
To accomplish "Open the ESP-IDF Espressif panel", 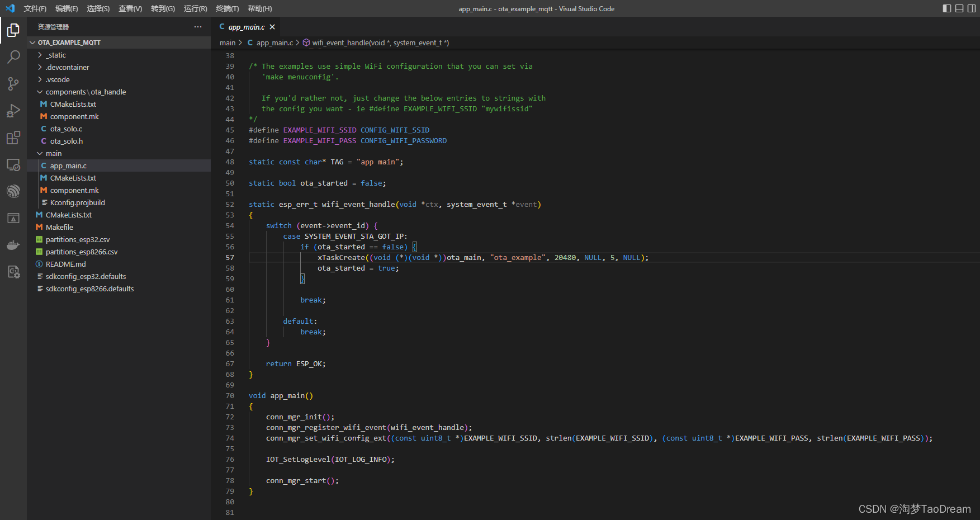I will click(x=13, y=191).
